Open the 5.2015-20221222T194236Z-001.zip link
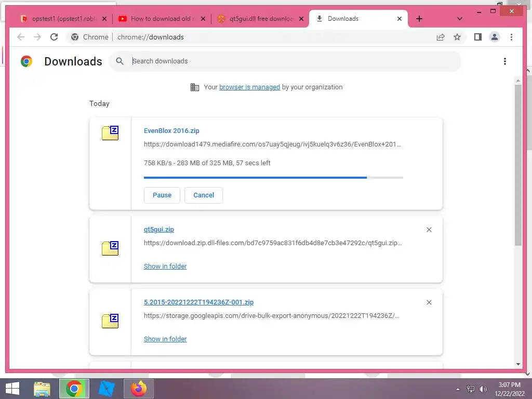 [x=199, y=302]
